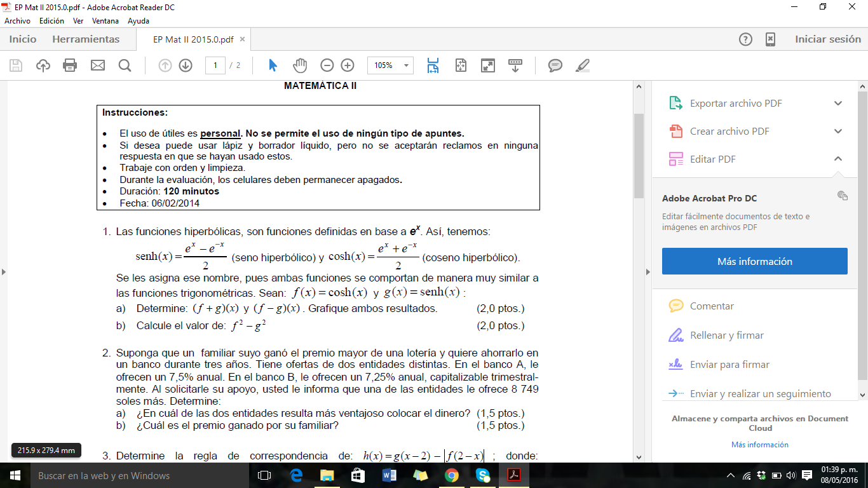Activate the arrow Selection tool
The height and width of the screenshot is (488, 868).
[x=273, y=65]
